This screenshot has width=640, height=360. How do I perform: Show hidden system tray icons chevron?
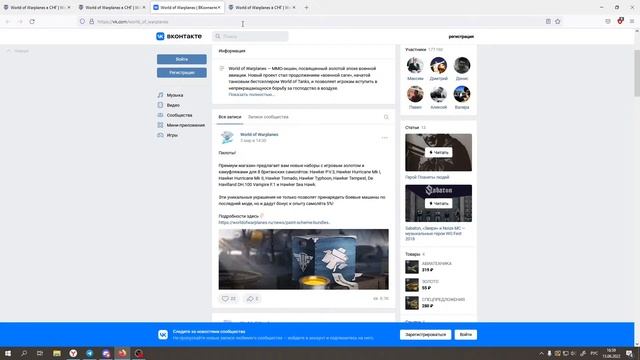click(x=542, y=353)
